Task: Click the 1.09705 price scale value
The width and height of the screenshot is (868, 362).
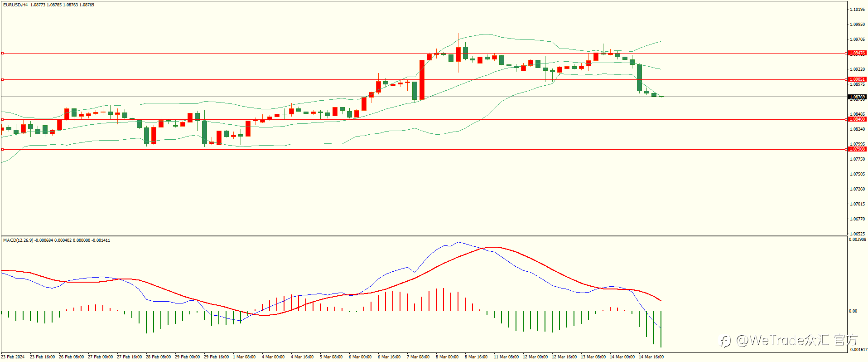Action: tap(857, 39)
